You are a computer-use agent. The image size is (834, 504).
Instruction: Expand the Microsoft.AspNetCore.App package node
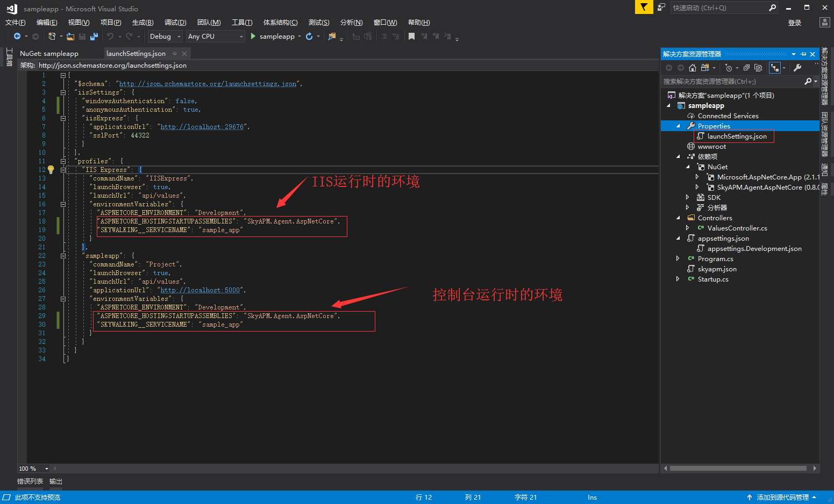[x=697, y=177]
